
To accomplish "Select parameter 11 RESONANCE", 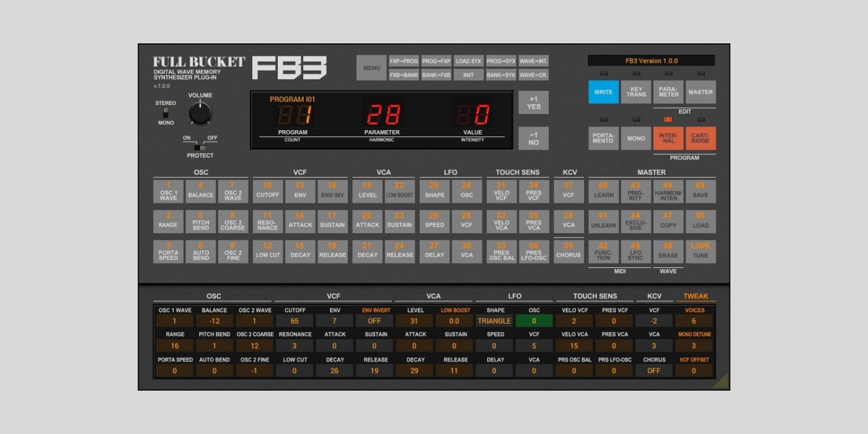I will coord(268,221).
